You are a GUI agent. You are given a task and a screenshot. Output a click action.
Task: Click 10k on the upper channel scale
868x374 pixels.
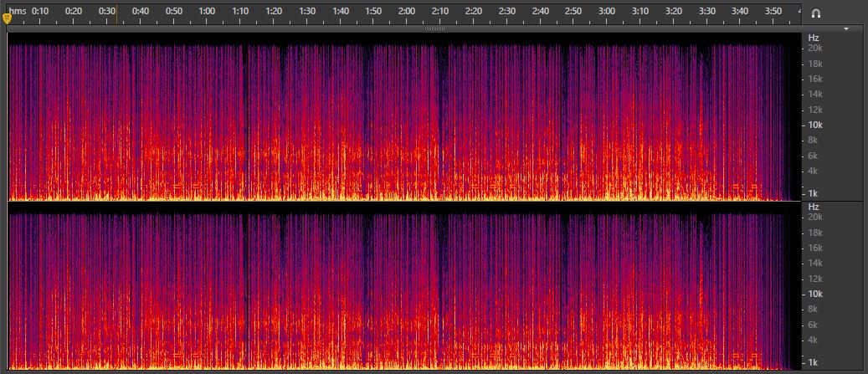(x=816, y=125)
